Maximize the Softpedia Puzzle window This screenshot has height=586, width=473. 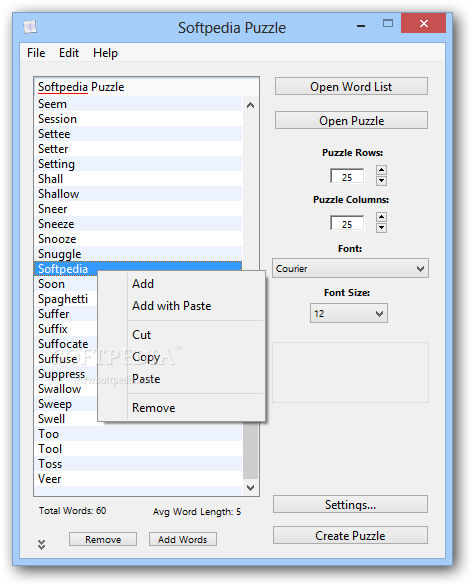(x=388, y=24)
